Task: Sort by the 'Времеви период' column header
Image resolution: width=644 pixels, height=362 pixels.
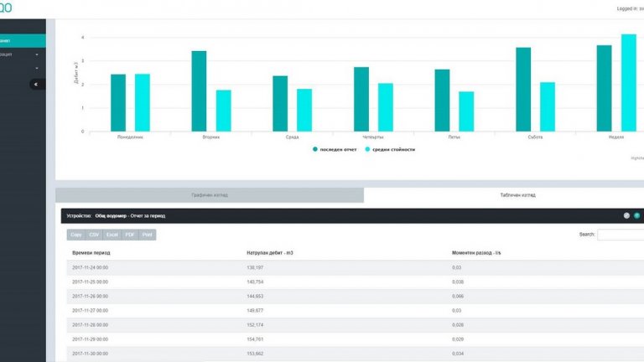Action: click(91, 251)
